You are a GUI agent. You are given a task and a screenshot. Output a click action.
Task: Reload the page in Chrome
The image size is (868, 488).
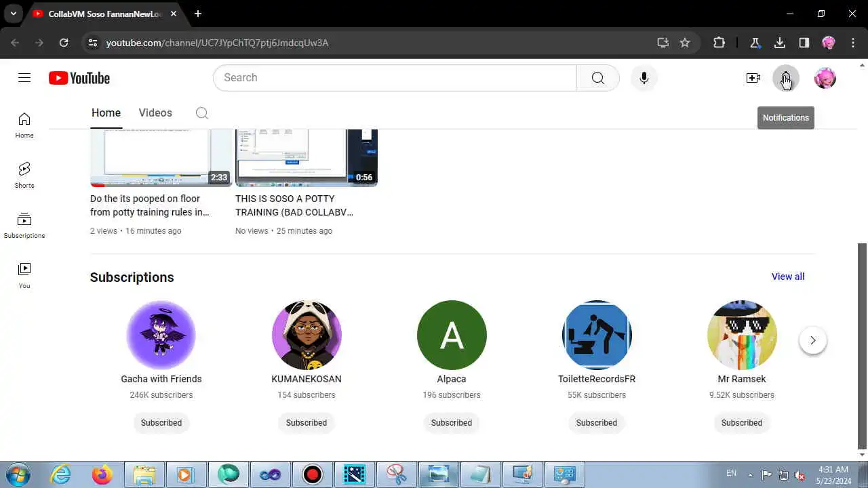click(x=64, y=43)
